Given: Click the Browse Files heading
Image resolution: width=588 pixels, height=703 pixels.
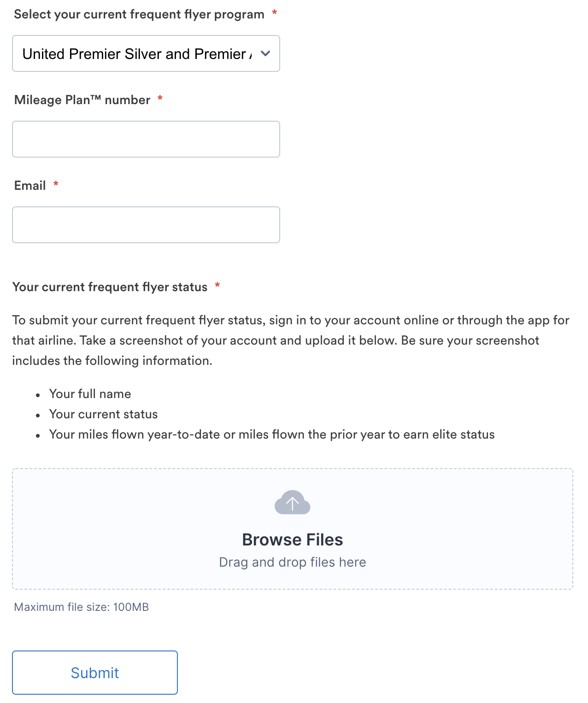Looking at the screenshot, I should point(292,539).
